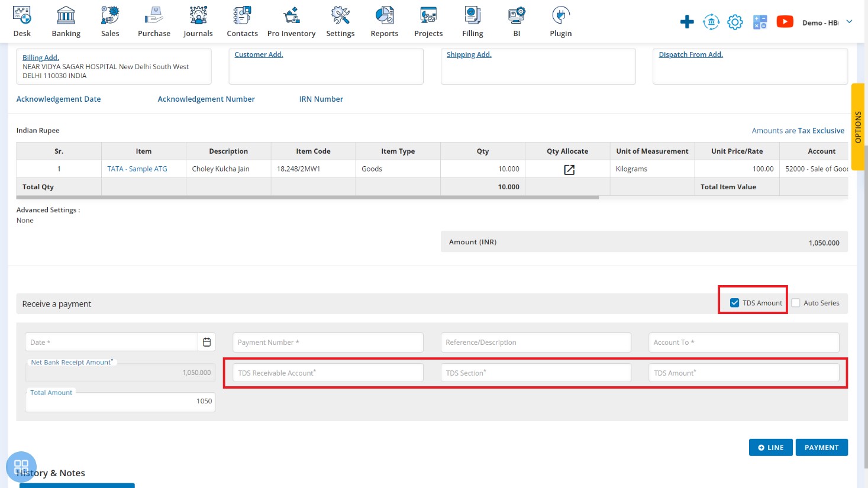
Task: Click the Unit Price/Rate column header
Action: 737,151
